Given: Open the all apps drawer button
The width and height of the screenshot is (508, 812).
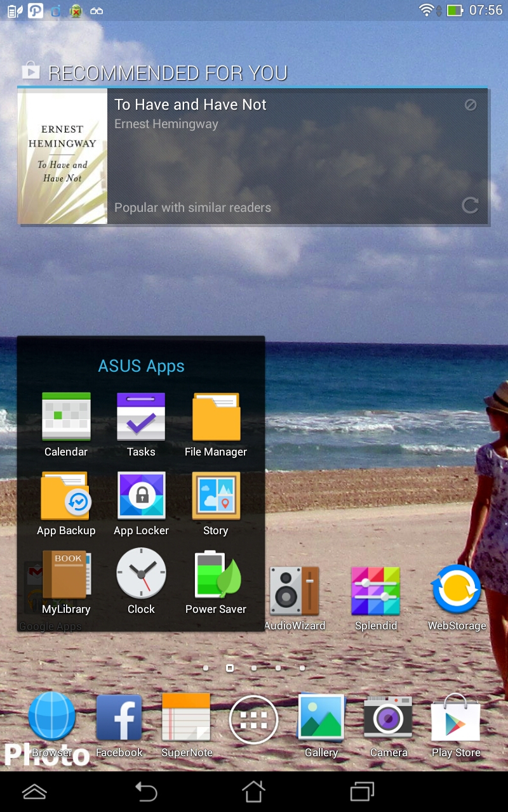Looking at the screenshot, I should [253, 719].
